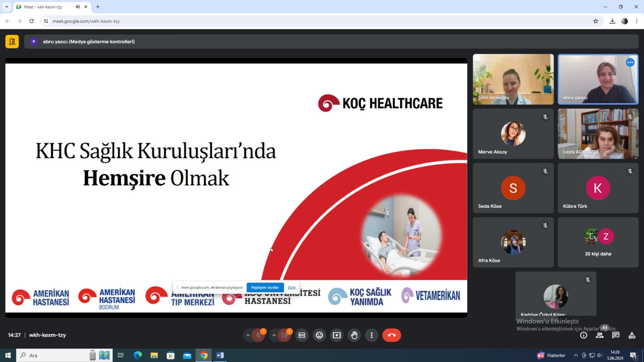Go back in browser history
The height and width of the screenshot is (362, 644).
8,21
